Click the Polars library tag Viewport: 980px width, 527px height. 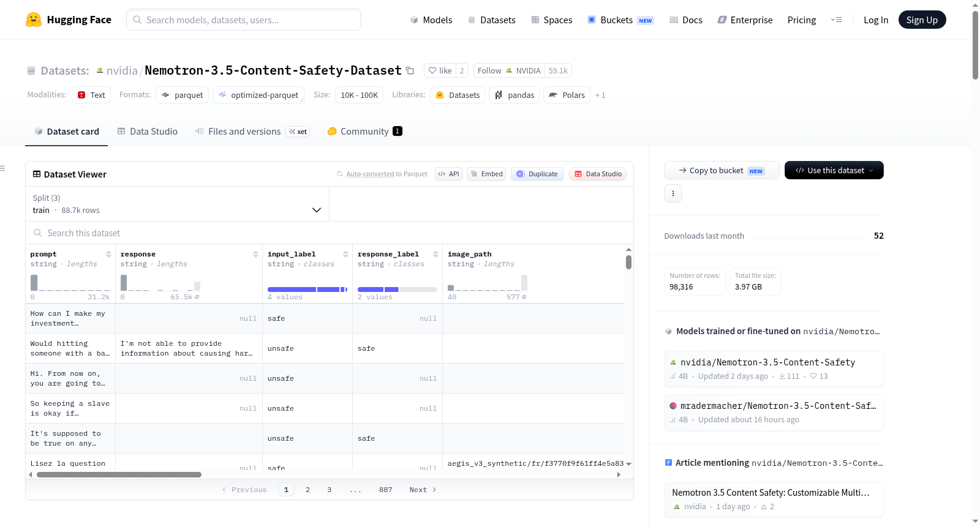[567, 95]
